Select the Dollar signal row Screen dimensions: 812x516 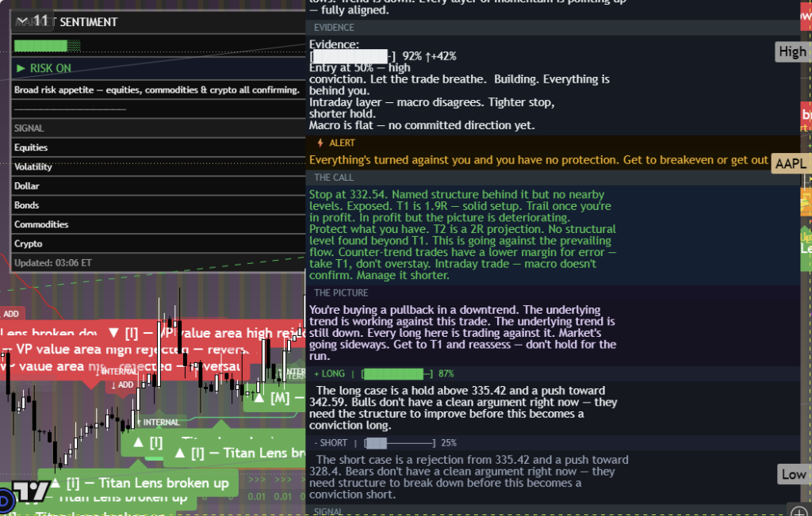pyautogui.click(x=159, y=185)
